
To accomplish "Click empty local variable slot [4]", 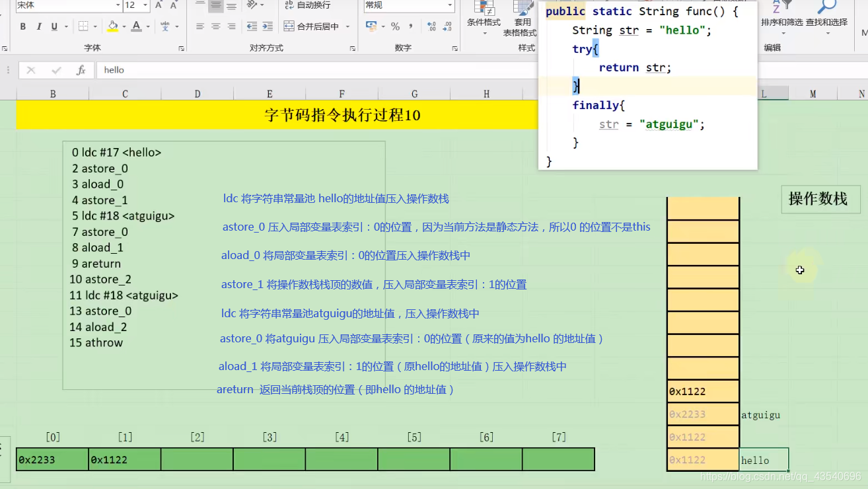I will [x=342, y=459].
